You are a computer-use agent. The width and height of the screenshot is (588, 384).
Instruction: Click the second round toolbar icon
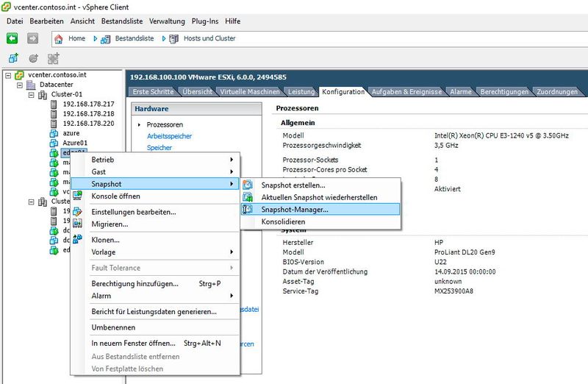pyautogui.click(x=33, y=58)
